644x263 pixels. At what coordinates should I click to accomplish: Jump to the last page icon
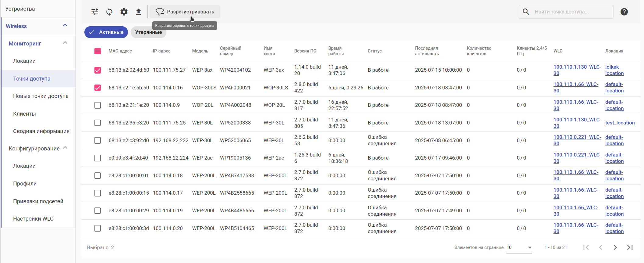630,247
